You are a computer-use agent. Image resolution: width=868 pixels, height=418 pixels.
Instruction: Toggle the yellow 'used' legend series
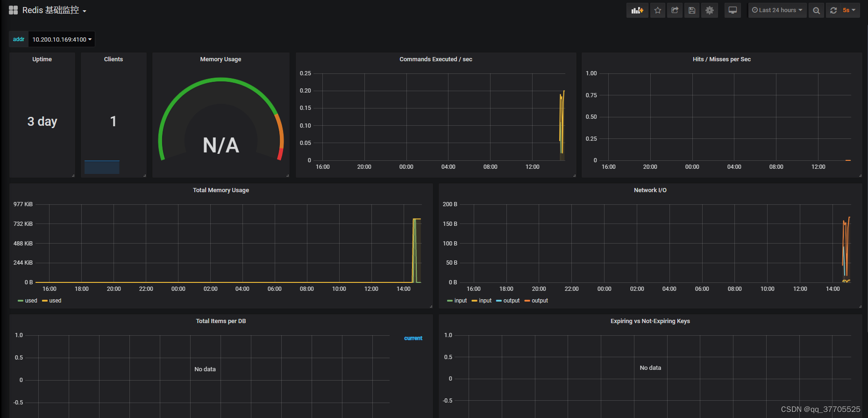[55, 301]
